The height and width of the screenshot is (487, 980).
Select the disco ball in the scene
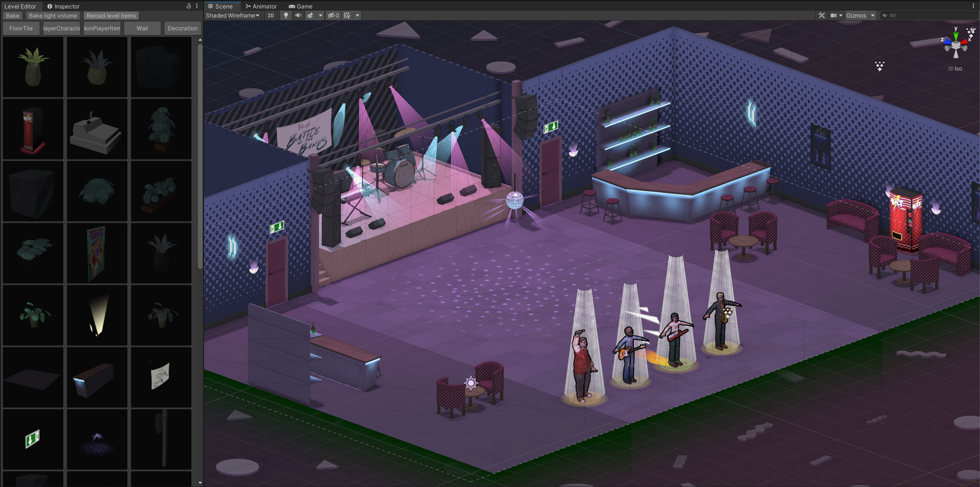click(514, 200)
